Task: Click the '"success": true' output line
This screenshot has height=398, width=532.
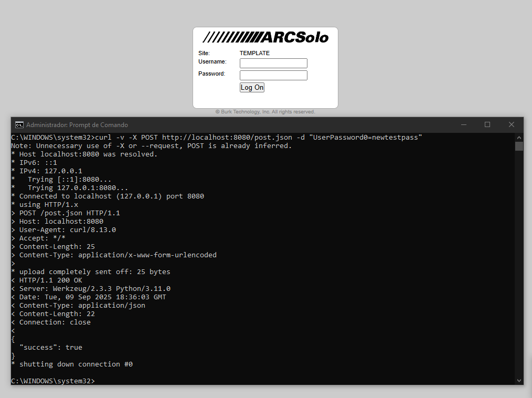Action: pos(51,348)
